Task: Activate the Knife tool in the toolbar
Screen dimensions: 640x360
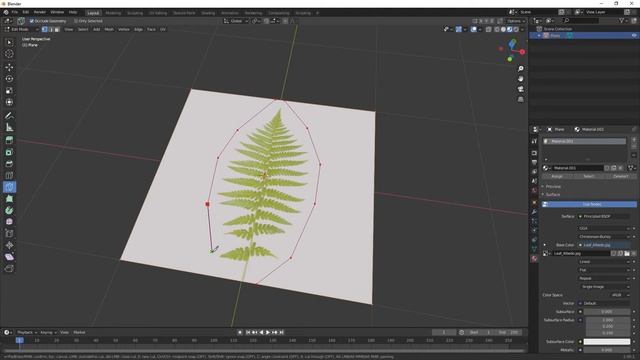Action: tap(9, 187)
